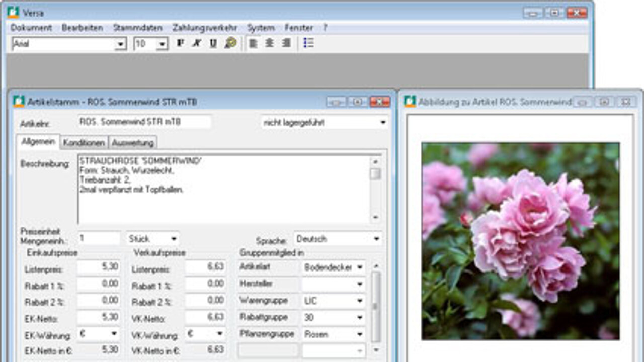Expand the 'nicht lagergeführt' dropdown
Image resolution: width=644 pixels, height=362 pixels.
click(383, 122)
